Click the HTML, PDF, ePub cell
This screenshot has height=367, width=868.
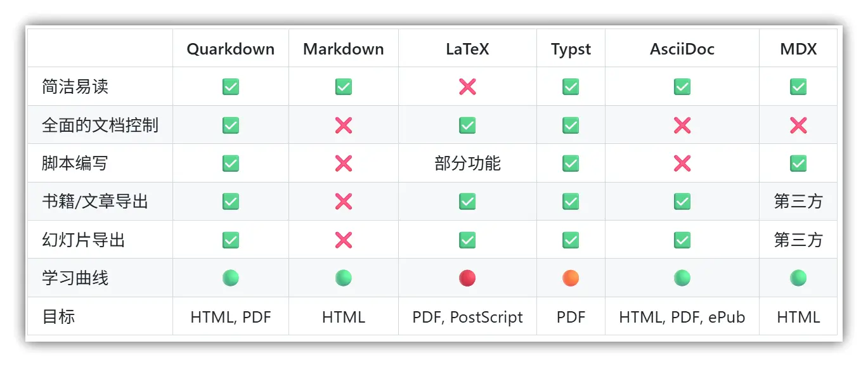coord(682,317)
